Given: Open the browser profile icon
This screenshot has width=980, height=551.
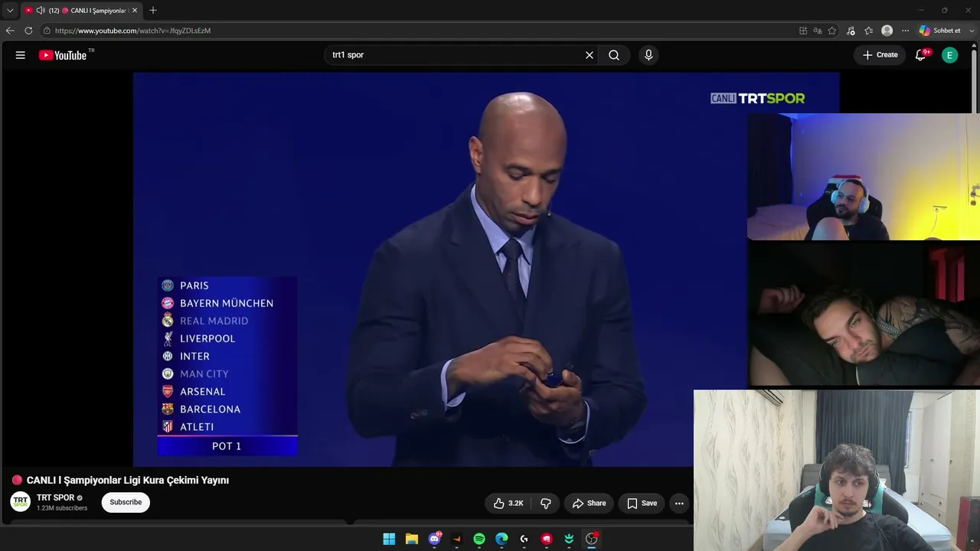Looking at the screenshot, I should [887, 31].
